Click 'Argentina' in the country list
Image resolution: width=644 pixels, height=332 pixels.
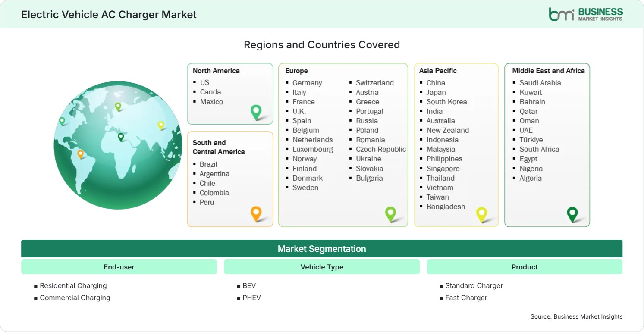tap(214, 174)
